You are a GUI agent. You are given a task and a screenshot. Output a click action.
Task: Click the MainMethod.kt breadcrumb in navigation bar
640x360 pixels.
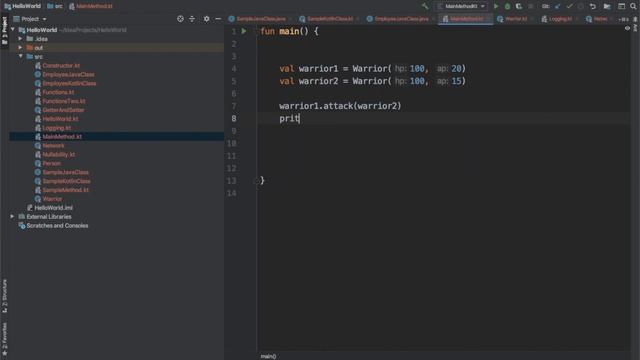click(91, 6)
